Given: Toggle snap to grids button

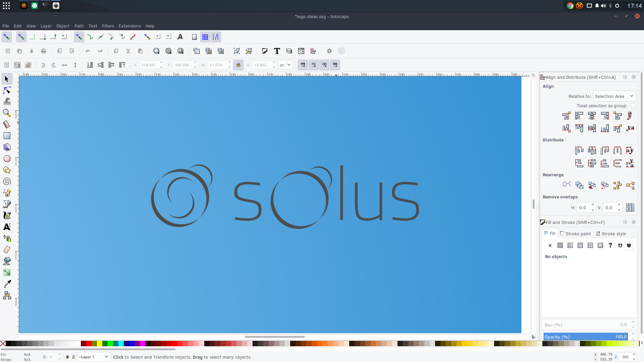Looking at the screenshot, I should point(205,37).
